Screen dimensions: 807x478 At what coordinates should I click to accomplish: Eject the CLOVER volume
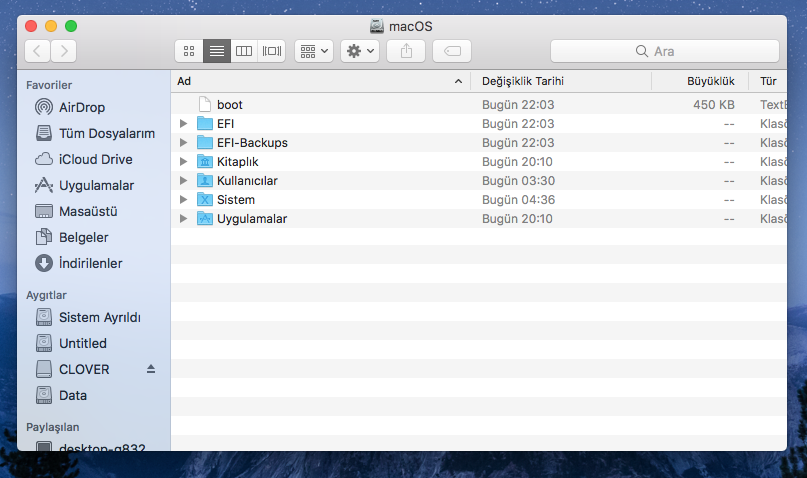[151, 369]
